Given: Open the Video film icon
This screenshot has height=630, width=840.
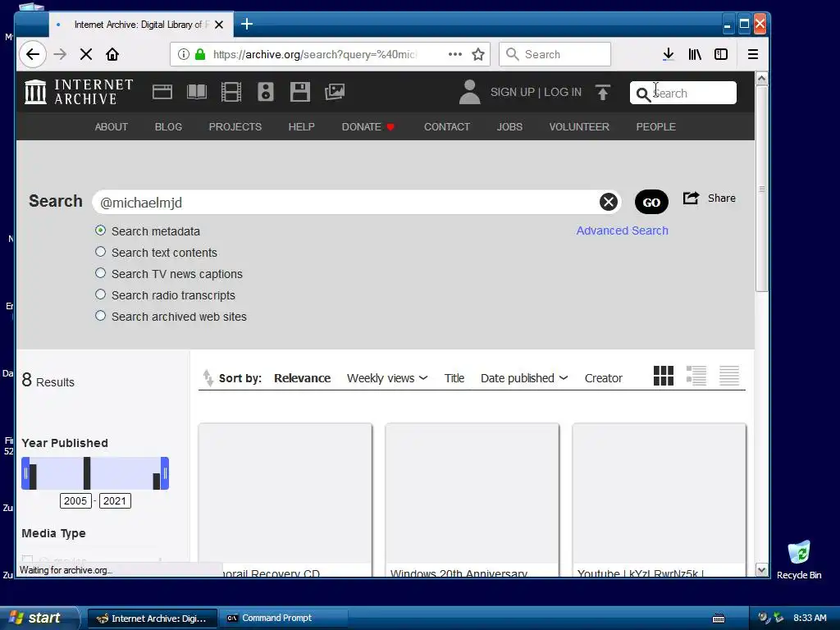Looking at the screenshot, I should [231, 92].
